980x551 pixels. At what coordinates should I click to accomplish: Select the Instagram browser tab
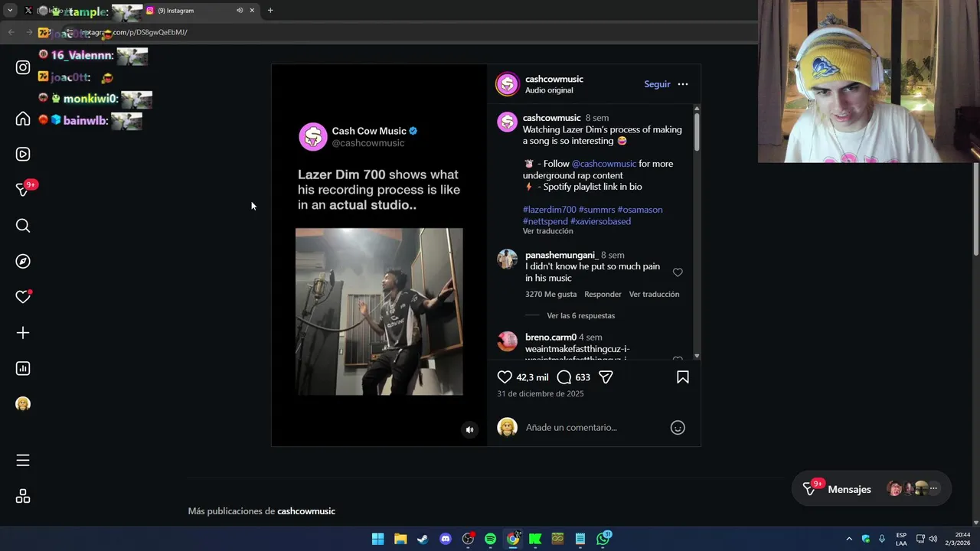202,11
